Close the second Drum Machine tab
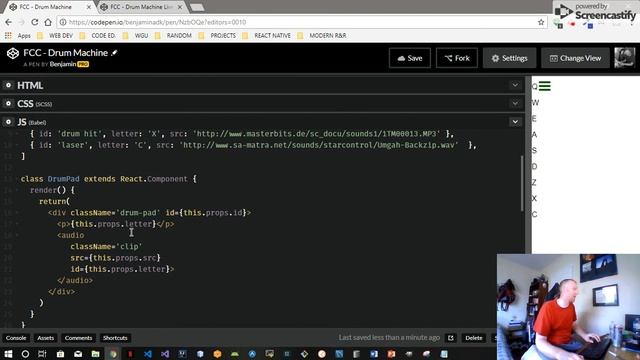The height and width of the screenshot is (360, 640). (x=180, y=7)
